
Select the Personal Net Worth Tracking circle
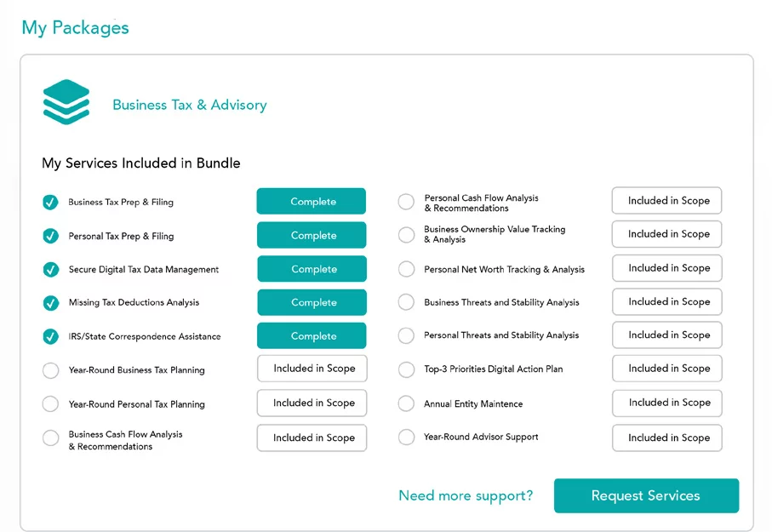click(406, 269)
